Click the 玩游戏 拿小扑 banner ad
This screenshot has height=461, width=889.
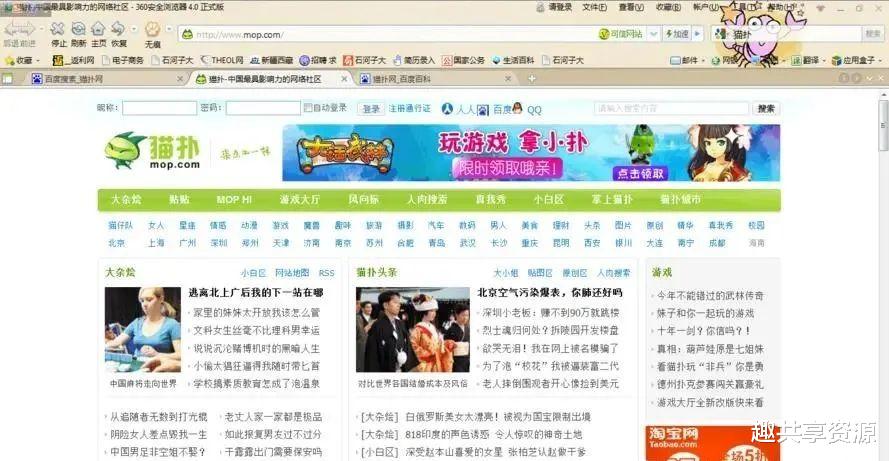(x=531, y=153)
